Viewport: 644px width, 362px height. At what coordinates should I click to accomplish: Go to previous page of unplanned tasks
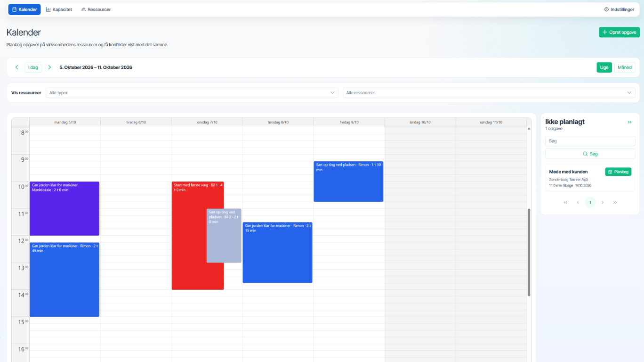click(x=578, y=202)
